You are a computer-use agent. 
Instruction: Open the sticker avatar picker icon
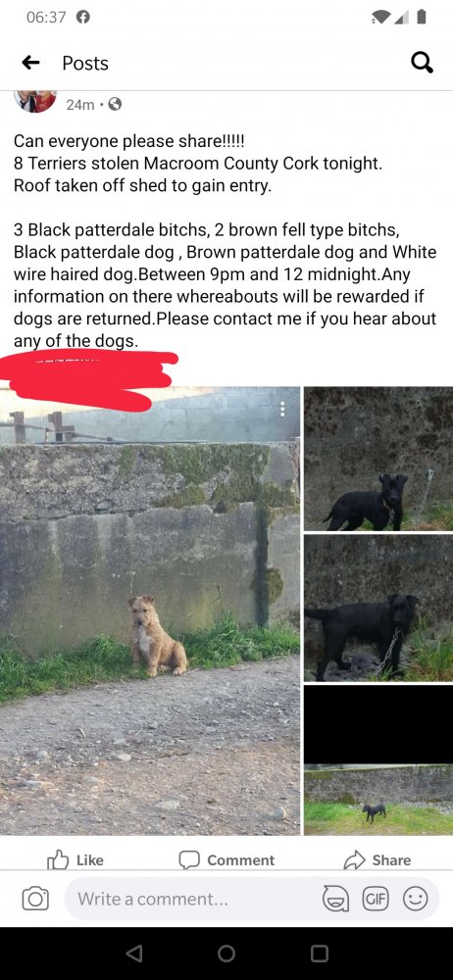pos(334,899)
